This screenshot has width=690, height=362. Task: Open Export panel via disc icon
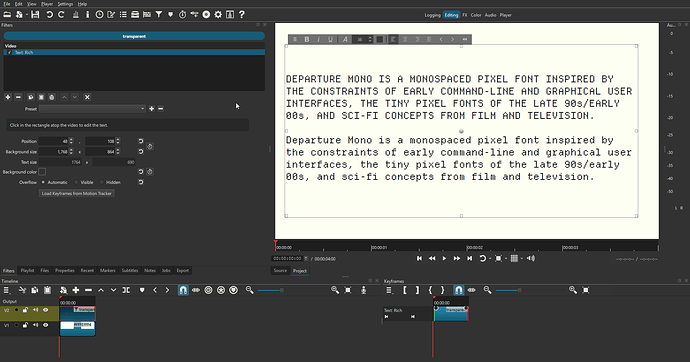pos(206,15)
